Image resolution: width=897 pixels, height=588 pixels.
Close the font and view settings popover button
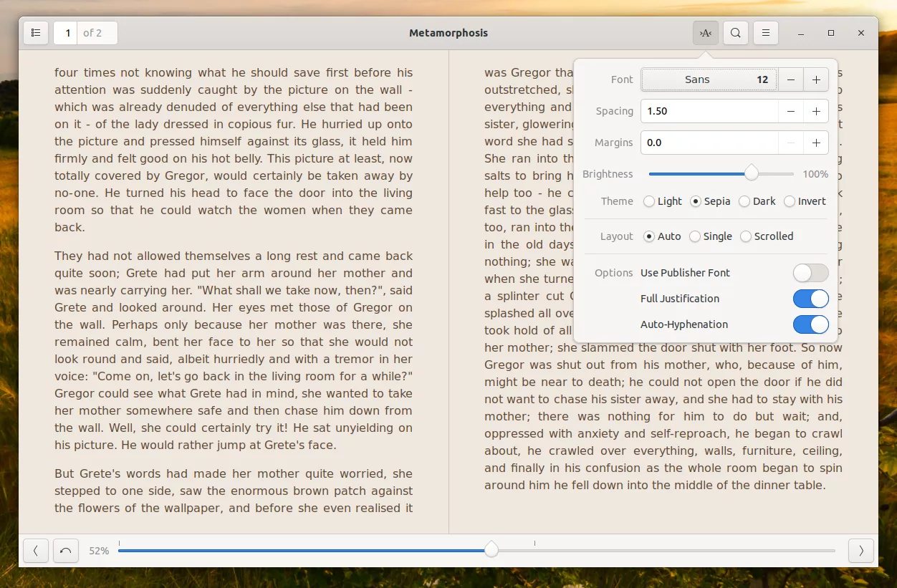click(705, 33)
